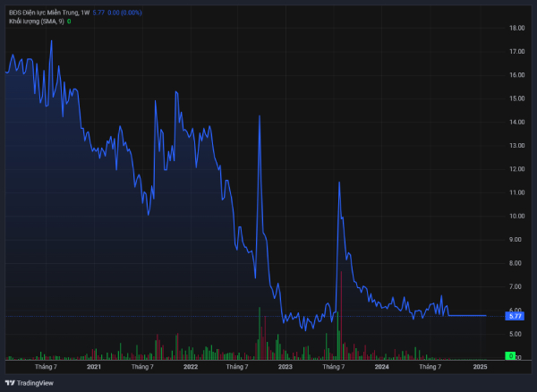The height and width of the screenshot is (392, 537).
Task: Click the 2022 label on time axis
Action: click(x=190, y=367)
